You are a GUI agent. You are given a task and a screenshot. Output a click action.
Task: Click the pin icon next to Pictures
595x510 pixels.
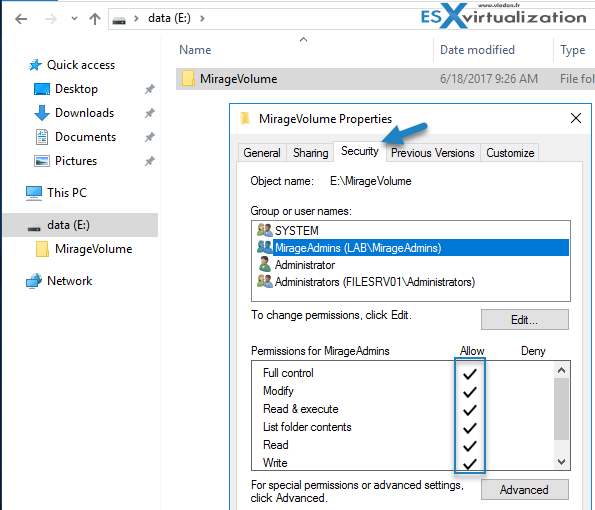pos(150,161)
